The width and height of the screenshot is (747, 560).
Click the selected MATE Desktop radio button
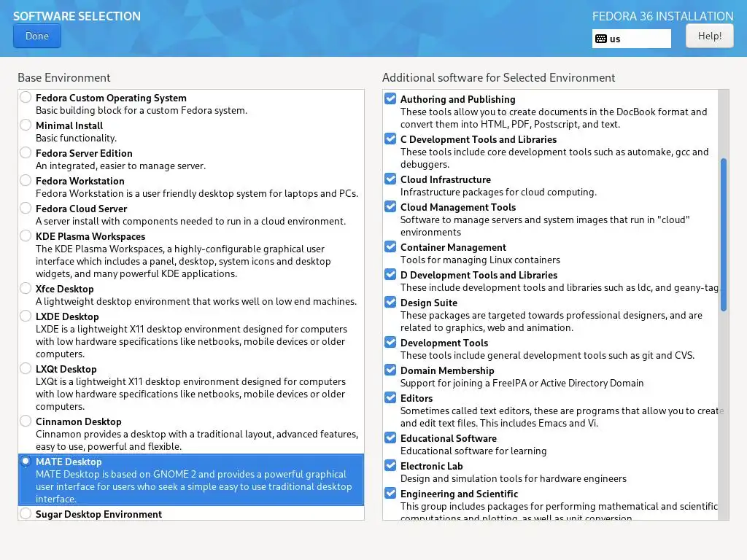tap(26, 461)
